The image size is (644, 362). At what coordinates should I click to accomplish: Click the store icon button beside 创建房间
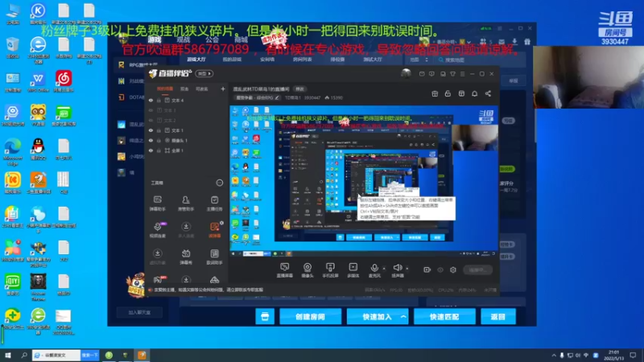click(265, 317)
